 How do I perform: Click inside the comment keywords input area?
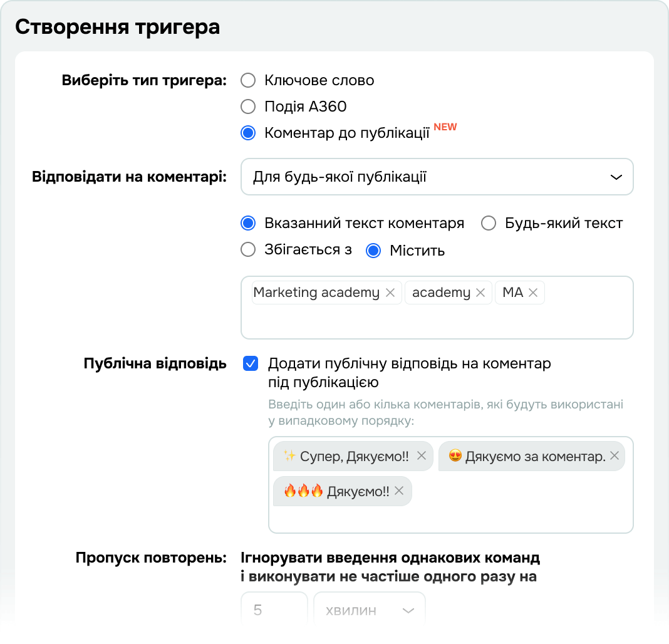click(x=437, y=322)
